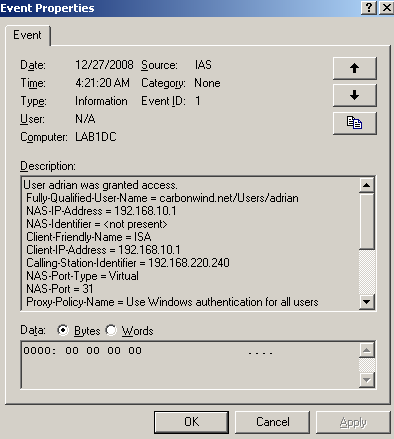Click description scrollbar down arrow

point(367,302)
